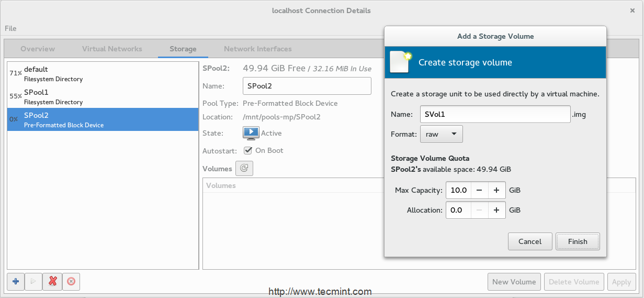The width and height of the screenshot is (644, 298).
Task: Click the Cancel button
Action: point(530,241)
